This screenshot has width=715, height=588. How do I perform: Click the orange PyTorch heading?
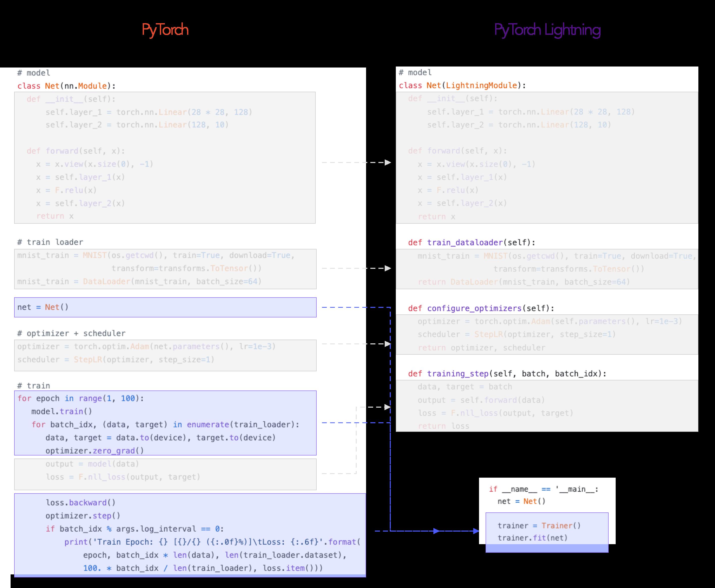pos(165,30)
